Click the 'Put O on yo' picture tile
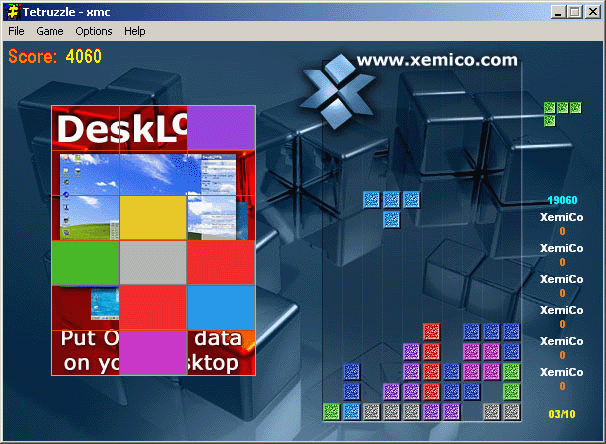Screen dimensions: 606x444 85,352
